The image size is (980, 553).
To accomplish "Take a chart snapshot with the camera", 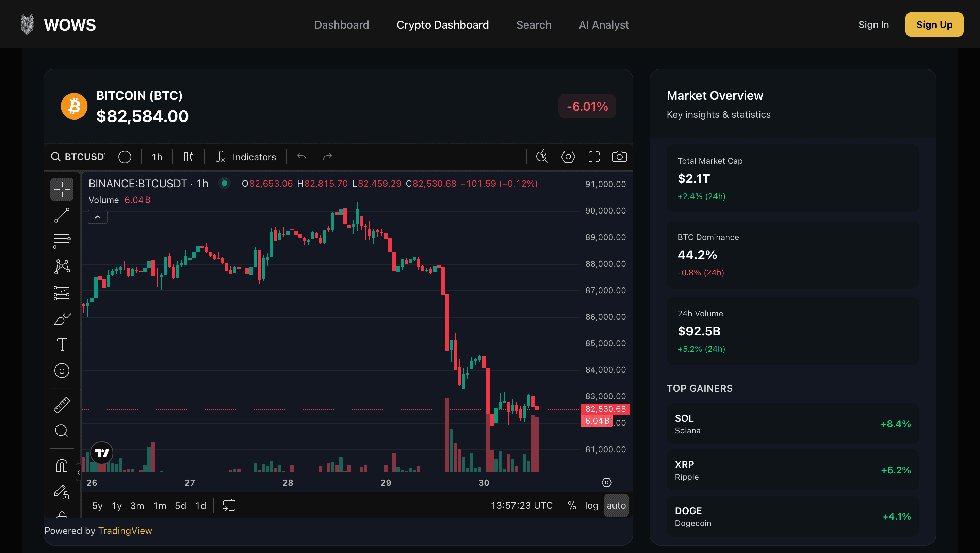I will tap(619, 156).
